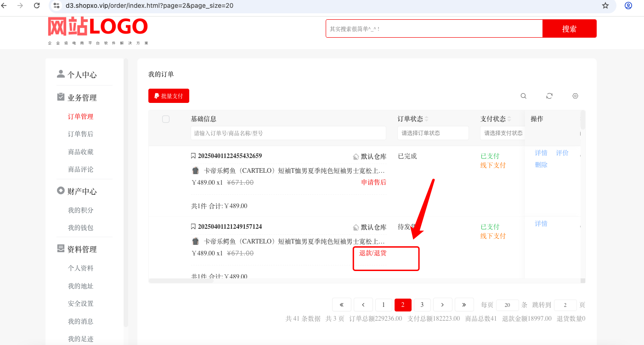Open 商品收藏 in the sidebar
644x345 pixels.
click(81, 152)
